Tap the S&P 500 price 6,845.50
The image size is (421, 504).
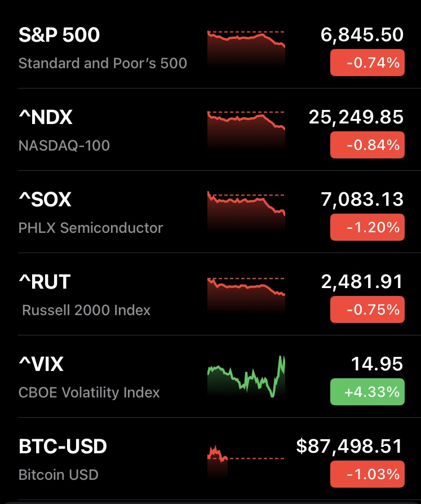click(x=362, y=36)
